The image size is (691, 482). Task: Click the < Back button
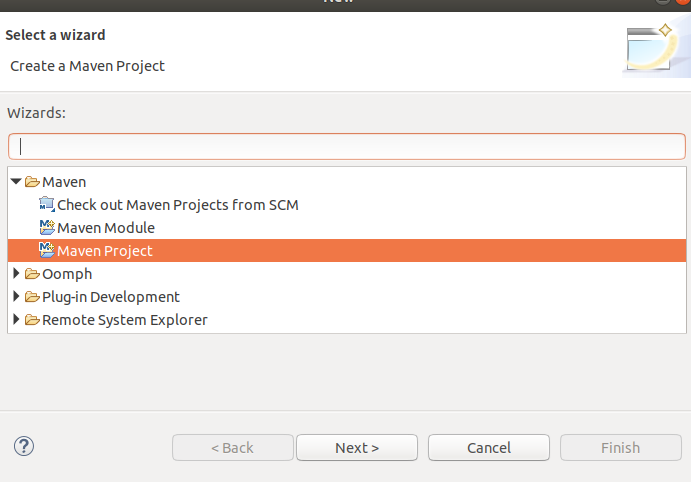tap(233, 448)
